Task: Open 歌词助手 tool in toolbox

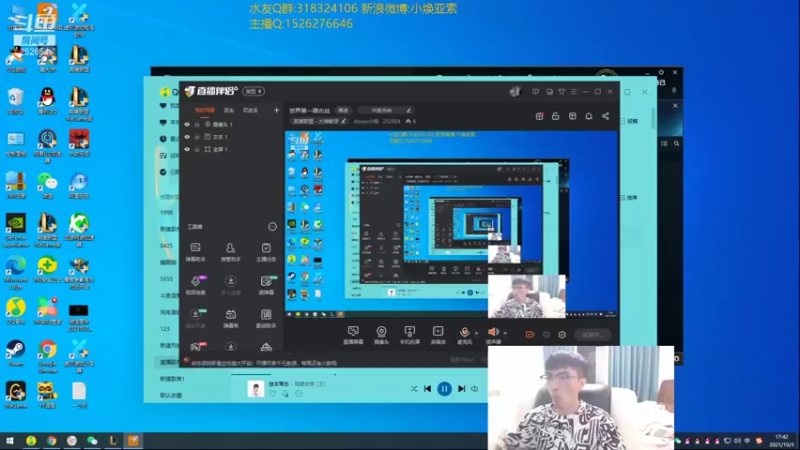Action: coord(266,318)
